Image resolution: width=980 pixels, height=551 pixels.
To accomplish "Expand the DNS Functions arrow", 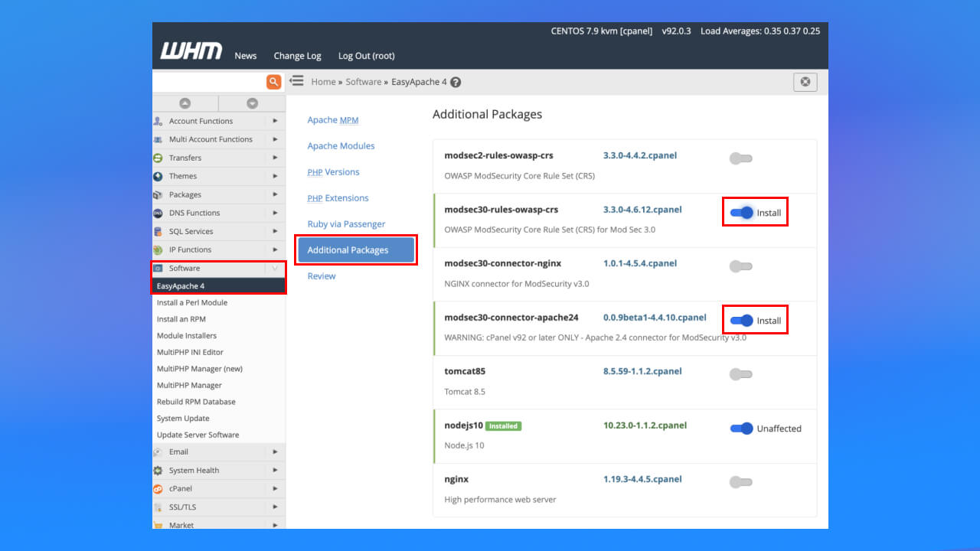I will click(275, 213).
